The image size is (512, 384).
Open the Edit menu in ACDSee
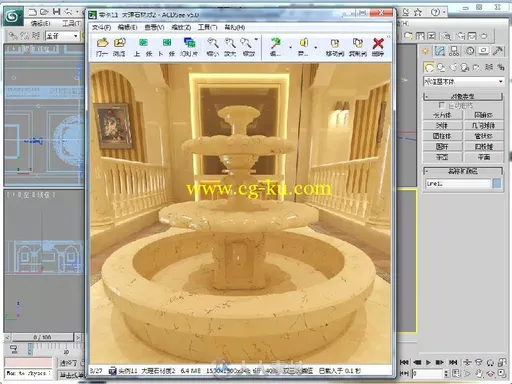(127, 27)
